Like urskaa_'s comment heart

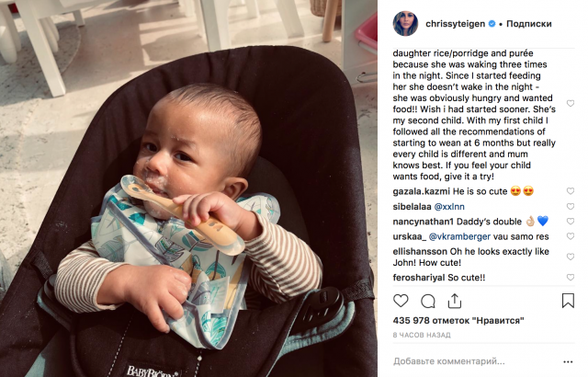click(571, 236)
